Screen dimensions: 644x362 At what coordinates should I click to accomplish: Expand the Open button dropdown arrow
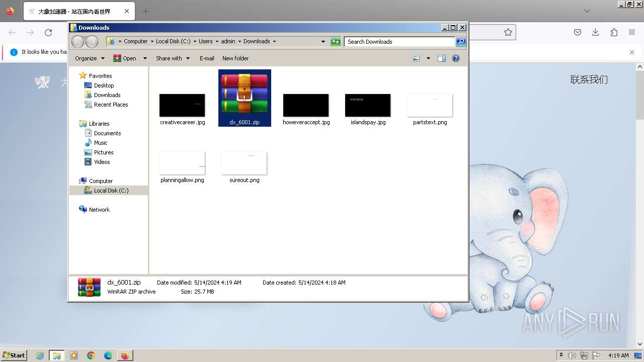(x=145, y=58)
